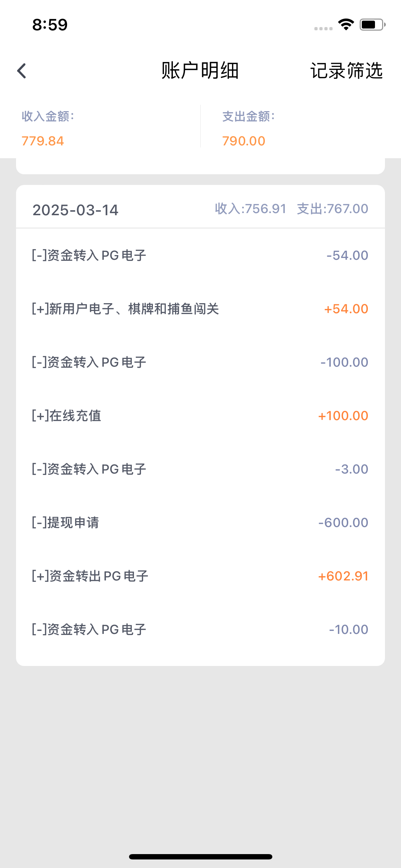This screenshot has height=868, width=401.
Task: Tap the back arrow icon
Action: point(22,71)
